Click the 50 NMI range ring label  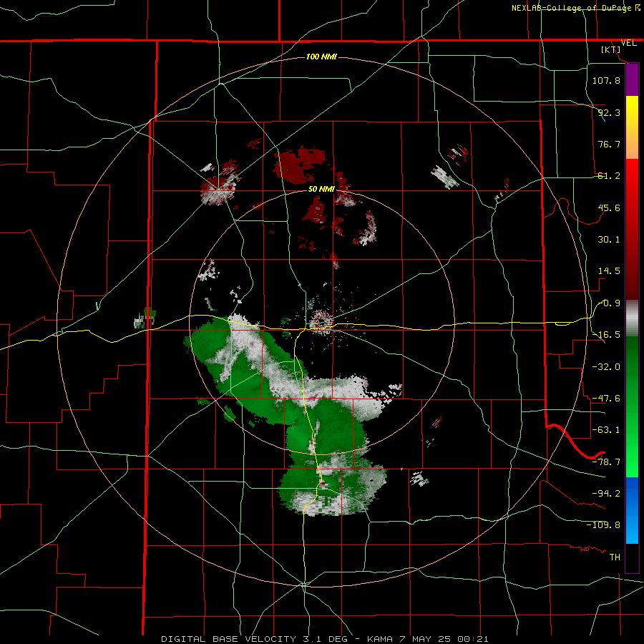[321, 189]
